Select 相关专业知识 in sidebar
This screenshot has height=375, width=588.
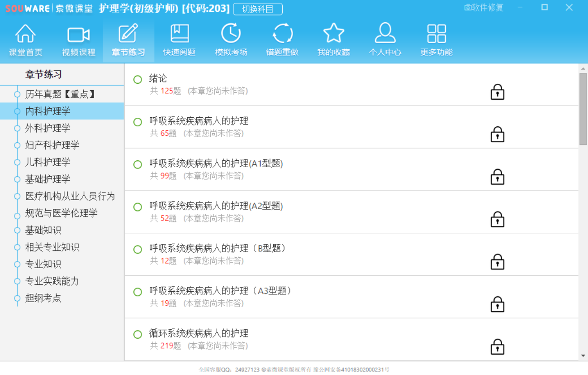click(x=62, y=247)
